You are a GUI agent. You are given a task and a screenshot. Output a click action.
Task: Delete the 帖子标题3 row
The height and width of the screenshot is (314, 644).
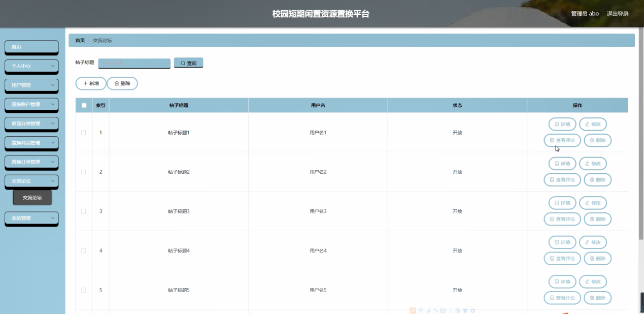pyautogui.click(x=598, y=219)
